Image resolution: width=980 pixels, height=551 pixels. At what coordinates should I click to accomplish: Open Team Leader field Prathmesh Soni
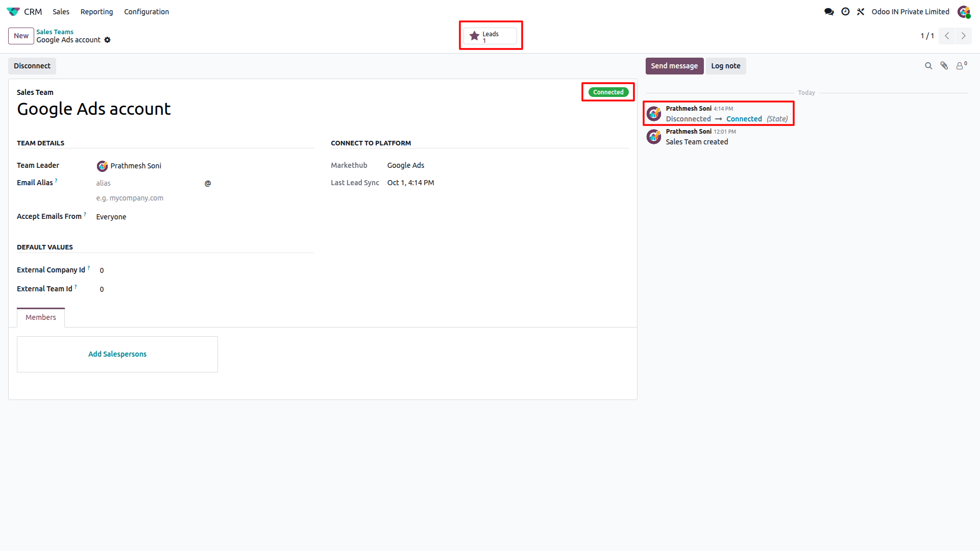(136, 166)
